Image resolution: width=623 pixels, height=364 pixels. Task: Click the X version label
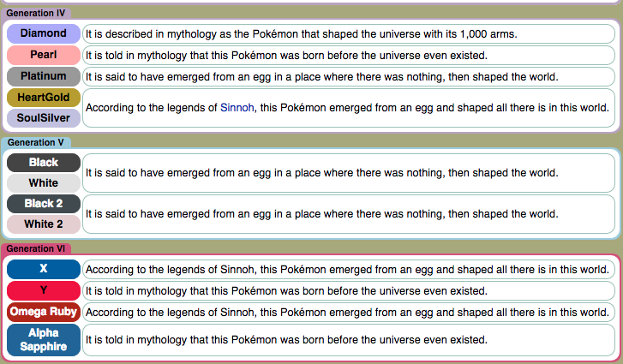44,269
